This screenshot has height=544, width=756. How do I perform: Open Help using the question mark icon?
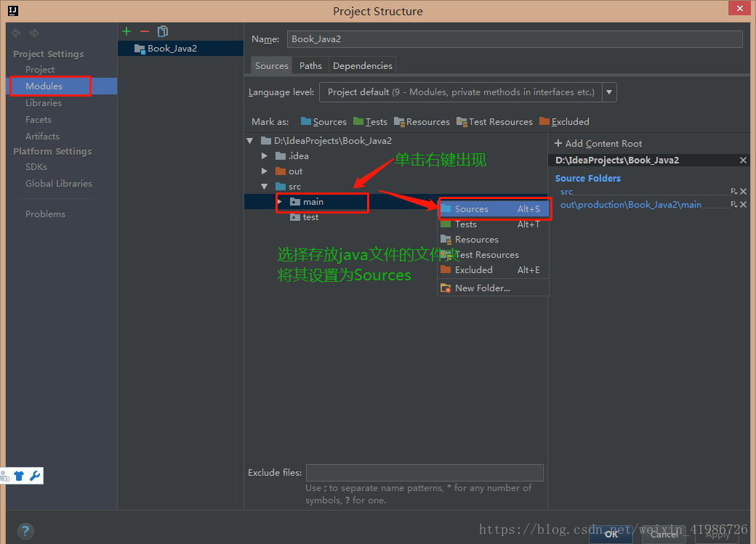(25, 531)
